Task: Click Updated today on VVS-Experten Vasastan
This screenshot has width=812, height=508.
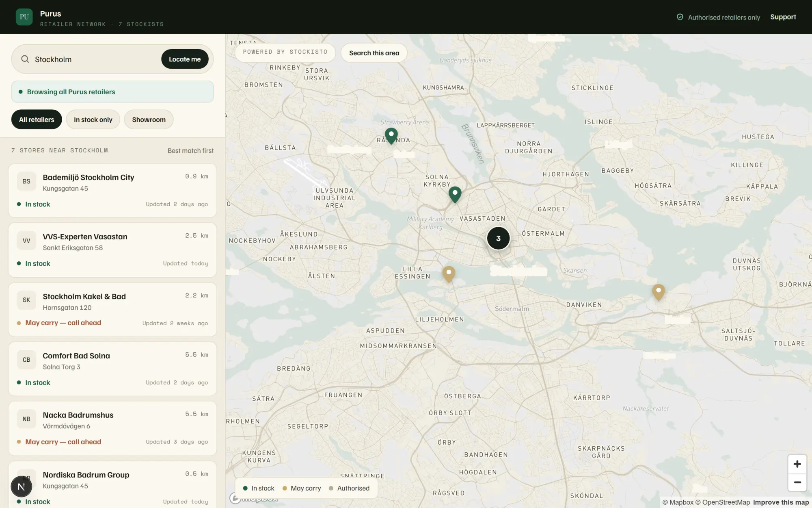Action: click(x=186, y=264)
